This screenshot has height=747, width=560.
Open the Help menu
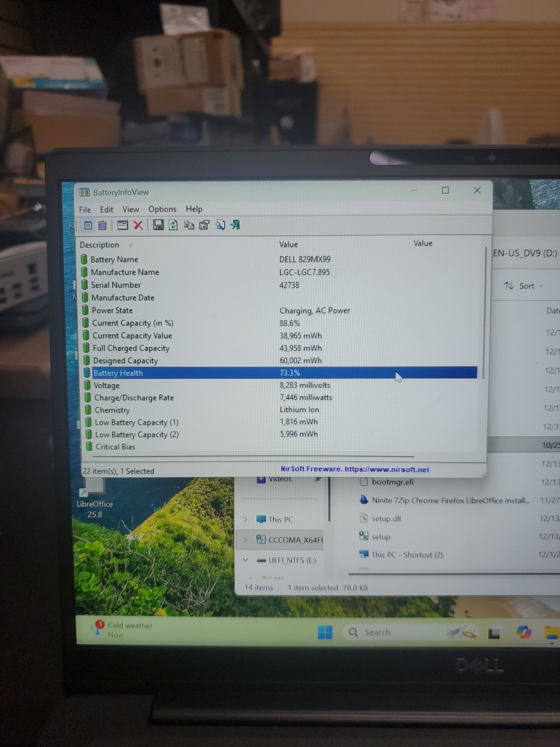[194, 209]
